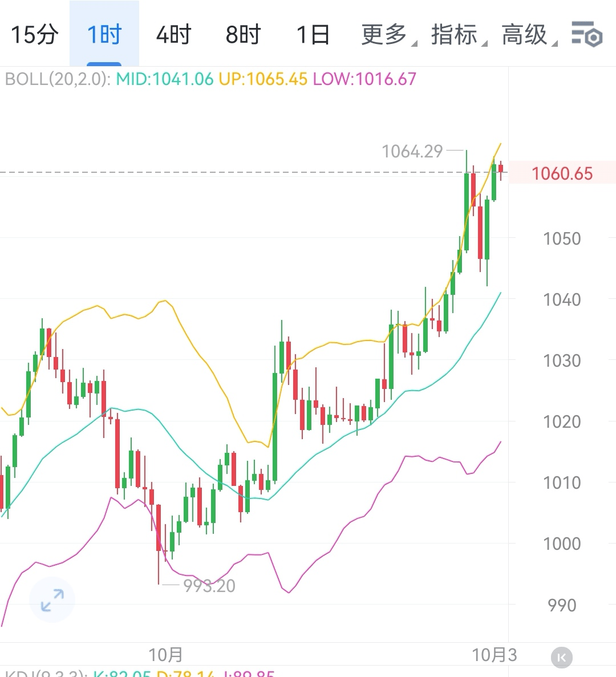616x677 pixels.
Task: Tap the current price tag 1060.65
Action: click(x=562, y=173)
